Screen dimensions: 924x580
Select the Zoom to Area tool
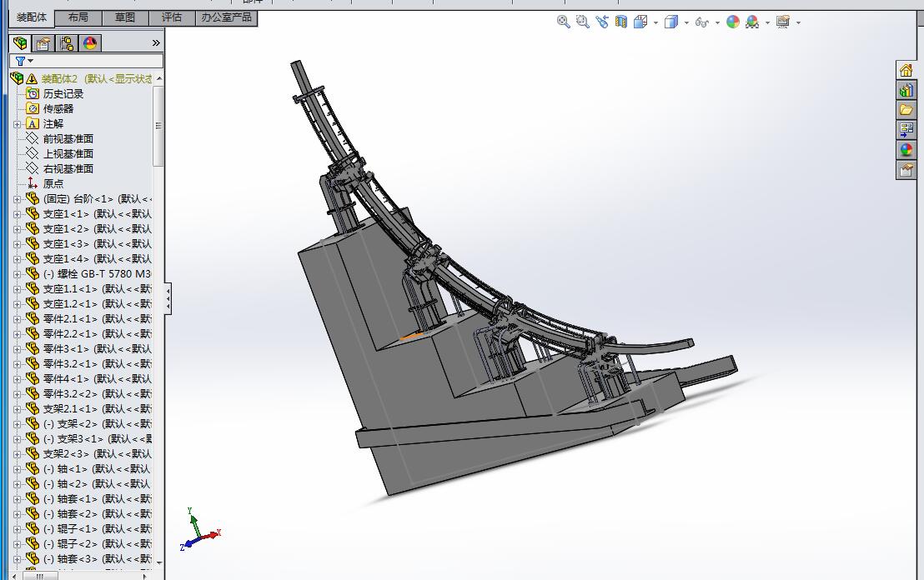tap(582, 22)
